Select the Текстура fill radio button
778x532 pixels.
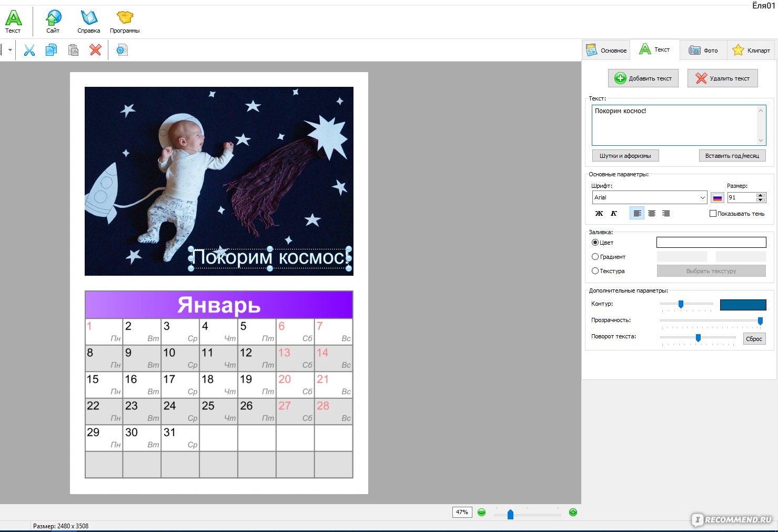click(595, 271)
